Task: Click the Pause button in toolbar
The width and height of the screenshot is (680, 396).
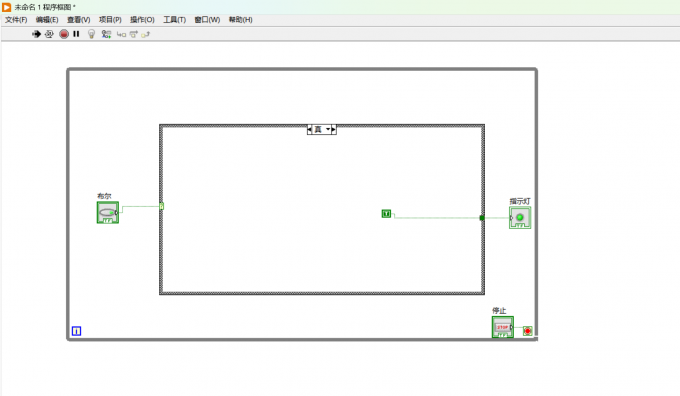Action: (76, 34)
